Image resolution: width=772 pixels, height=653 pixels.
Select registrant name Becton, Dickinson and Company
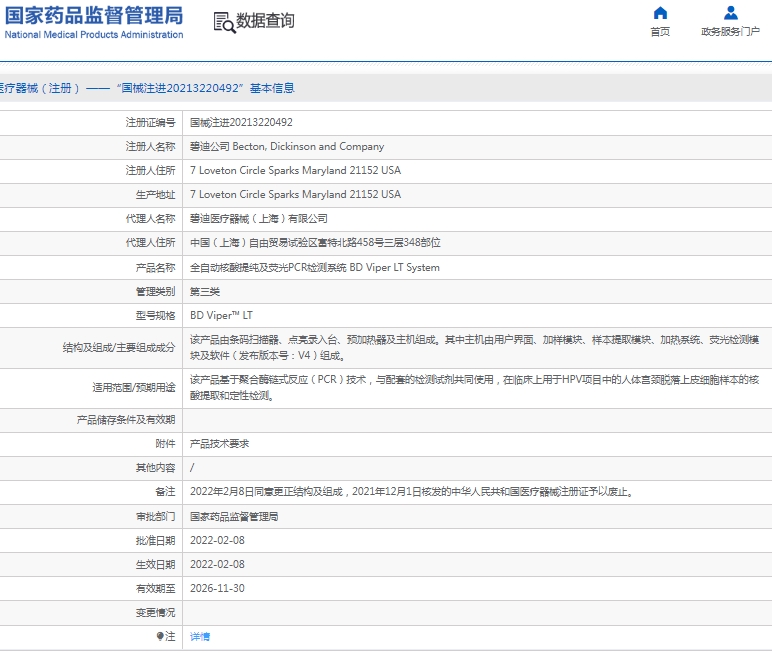[308, 146]
